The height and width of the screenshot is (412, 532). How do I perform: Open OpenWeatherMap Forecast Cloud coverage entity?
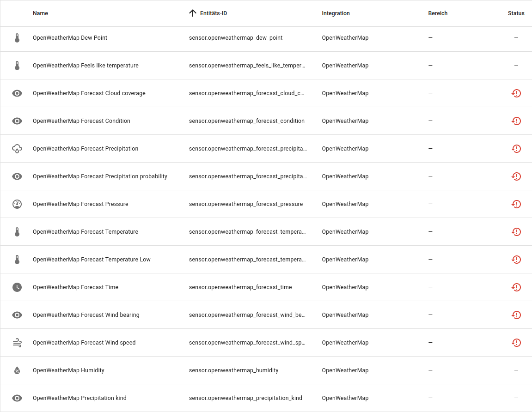[x=89, y=93]
